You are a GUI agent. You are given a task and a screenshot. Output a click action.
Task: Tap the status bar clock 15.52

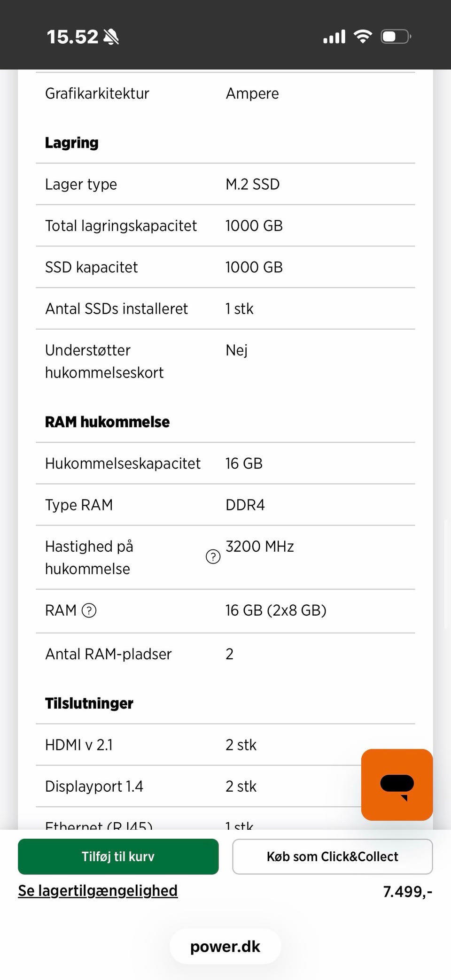(x=72, y=37)
